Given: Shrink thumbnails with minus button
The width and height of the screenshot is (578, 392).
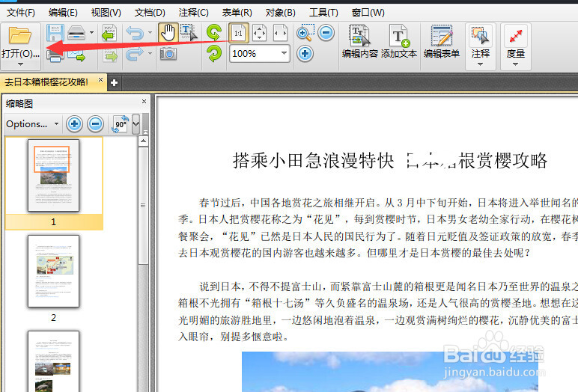Looking at the screenshot, I should (96, 123).
